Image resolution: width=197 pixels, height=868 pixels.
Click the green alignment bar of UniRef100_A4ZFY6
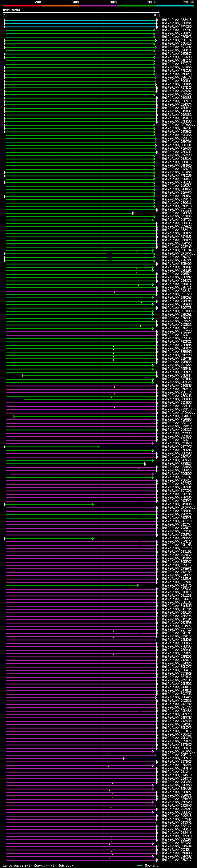click(x=72, y=586)
